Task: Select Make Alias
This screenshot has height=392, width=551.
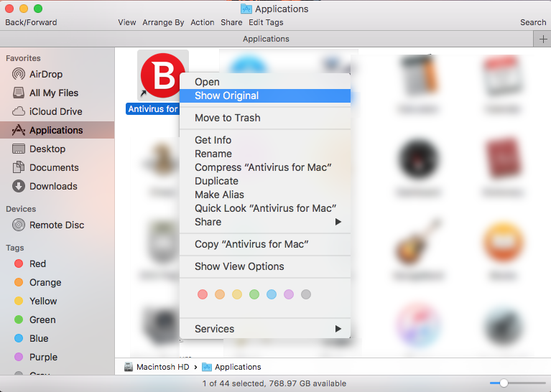Action: click(x=265, y=195)
